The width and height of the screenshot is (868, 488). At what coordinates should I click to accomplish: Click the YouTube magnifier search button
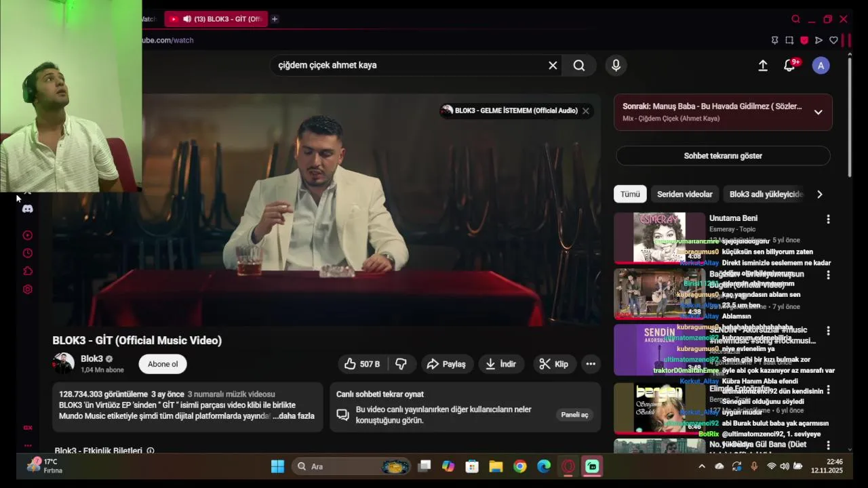coord(578,65)
